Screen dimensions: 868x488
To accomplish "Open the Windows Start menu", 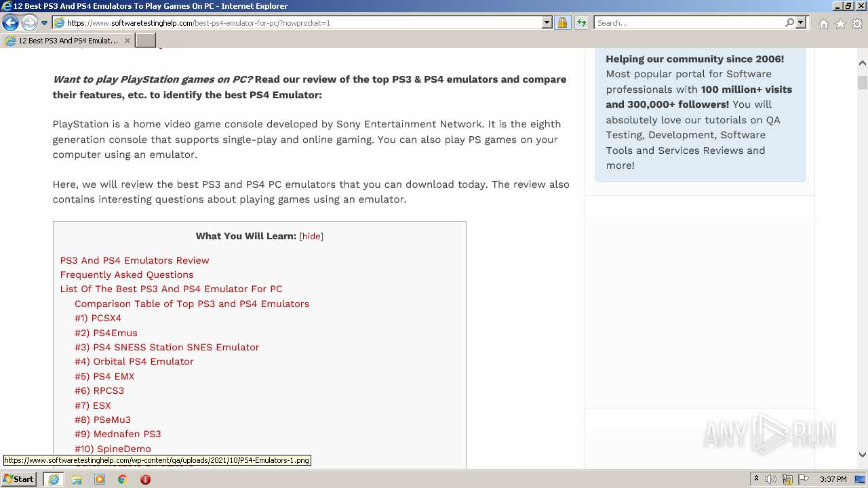I will pyautogui.click(x=18, y=479).
